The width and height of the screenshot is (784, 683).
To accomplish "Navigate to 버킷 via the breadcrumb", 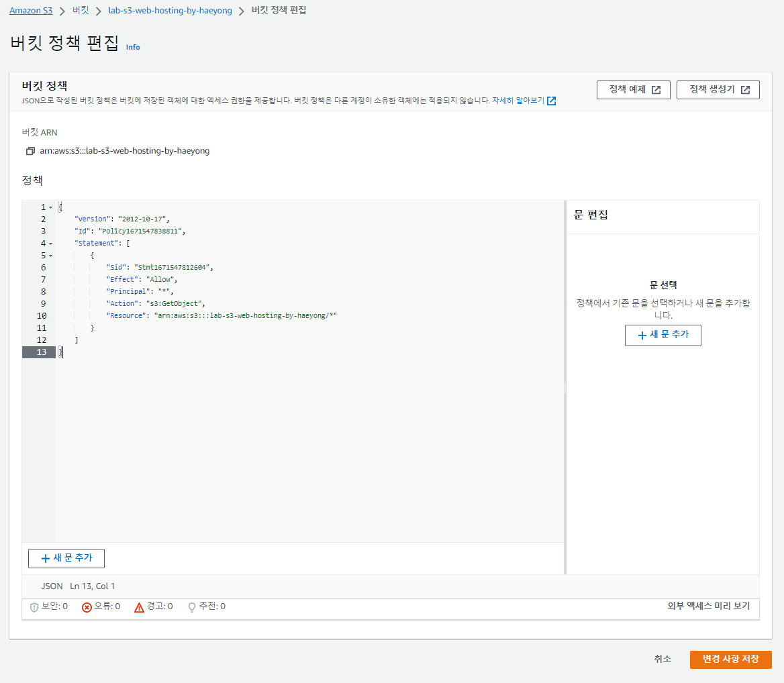I will click(x=80, y=10).
